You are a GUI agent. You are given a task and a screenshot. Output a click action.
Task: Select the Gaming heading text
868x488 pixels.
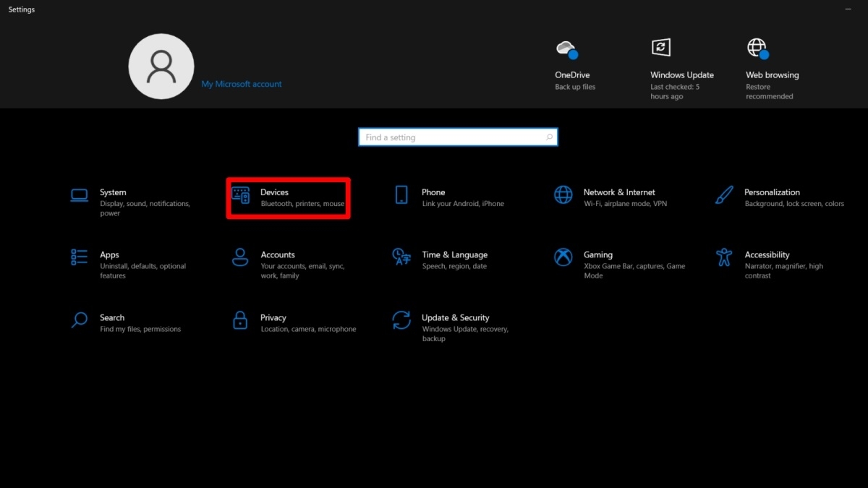598,255
